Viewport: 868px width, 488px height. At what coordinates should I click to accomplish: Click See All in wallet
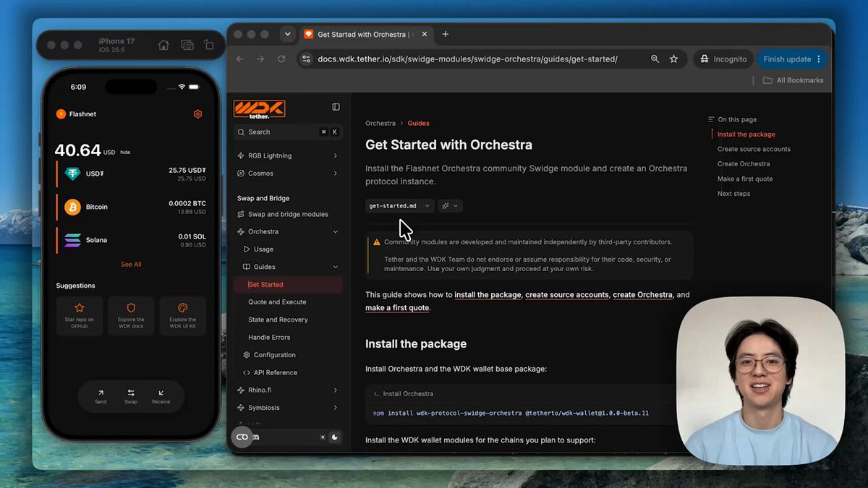(131, 265)
